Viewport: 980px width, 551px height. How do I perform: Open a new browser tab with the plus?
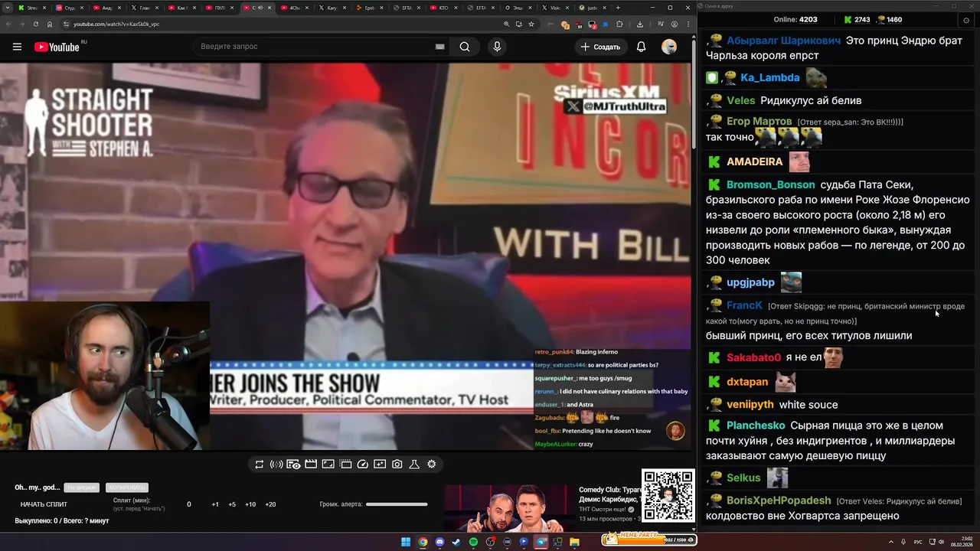coord(619,8)
